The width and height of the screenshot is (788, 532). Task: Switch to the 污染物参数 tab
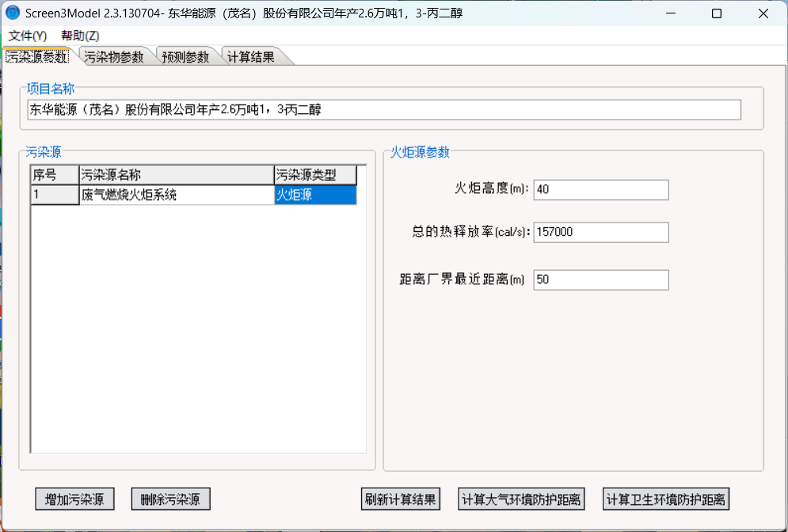pos(114,57)
